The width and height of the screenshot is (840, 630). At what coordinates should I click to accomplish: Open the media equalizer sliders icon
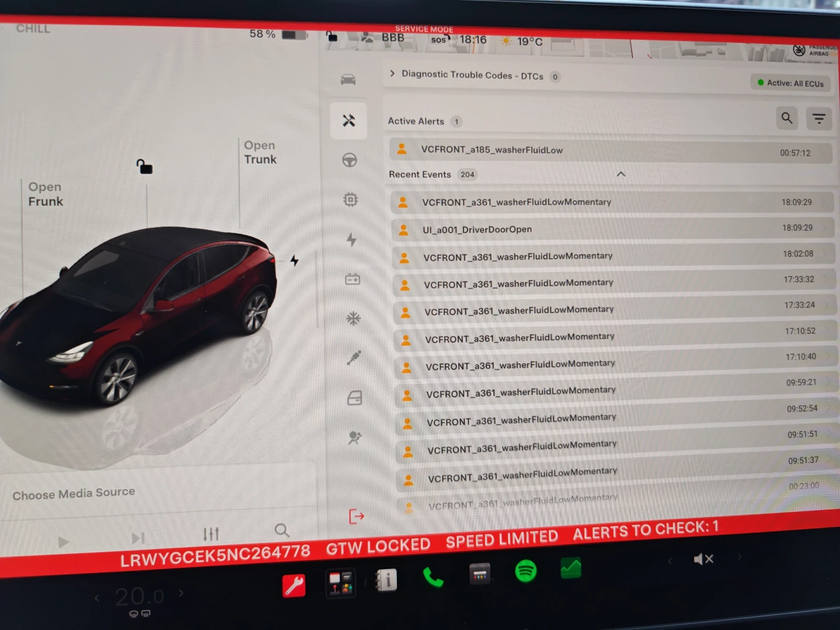tap(211, 534)
